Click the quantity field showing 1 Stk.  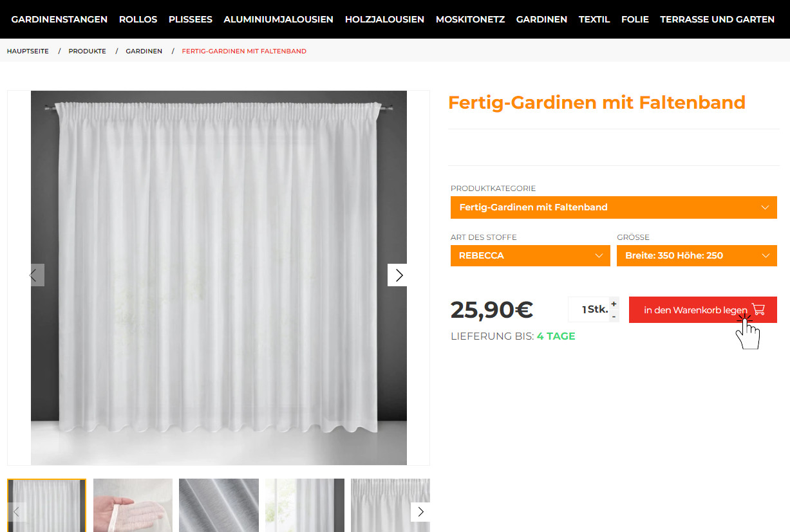coord(588,309)
